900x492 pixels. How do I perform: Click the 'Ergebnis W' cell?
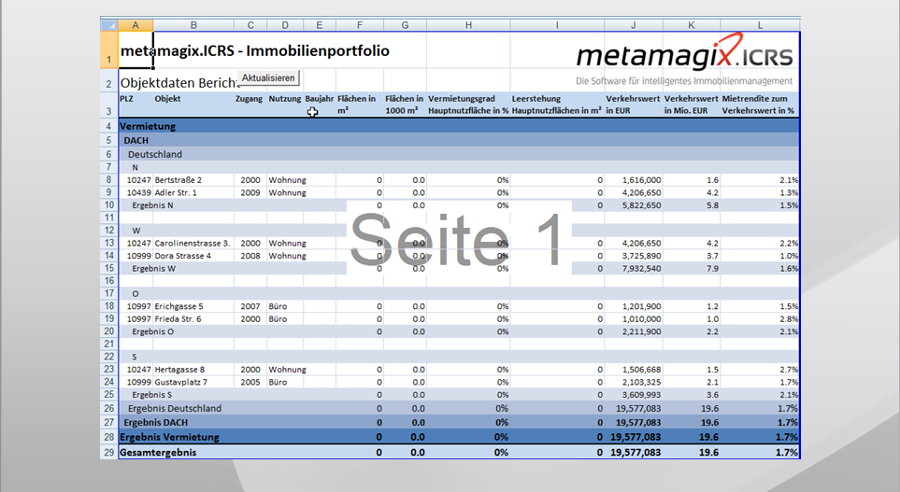tap(154, 269)
